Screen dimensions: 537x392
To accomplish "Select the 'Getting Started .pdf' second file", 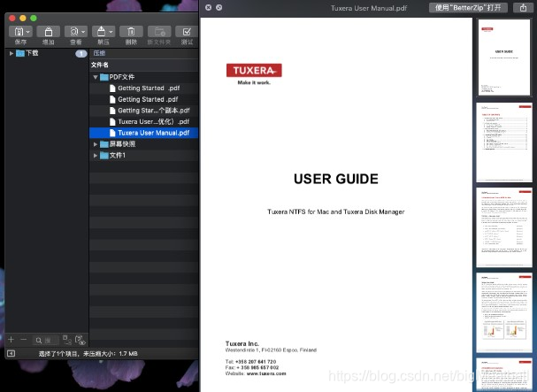I will [x=144, y=99].
